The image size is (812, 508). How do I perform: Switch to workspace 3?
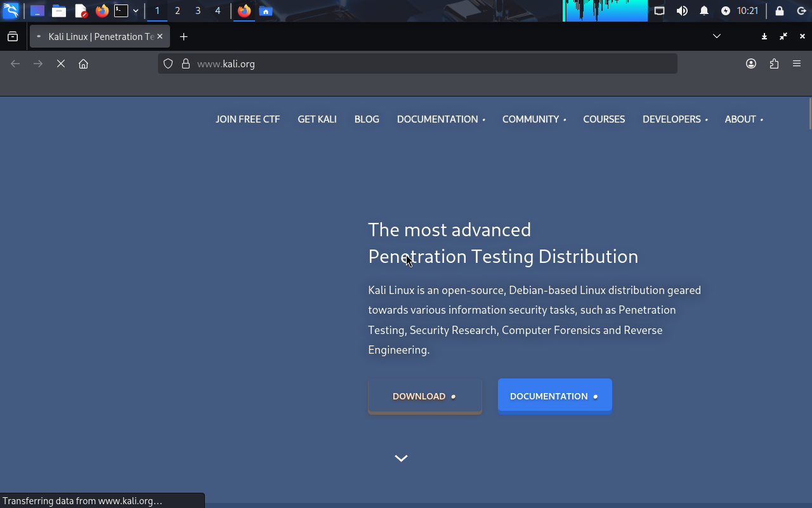coord(198,11)
